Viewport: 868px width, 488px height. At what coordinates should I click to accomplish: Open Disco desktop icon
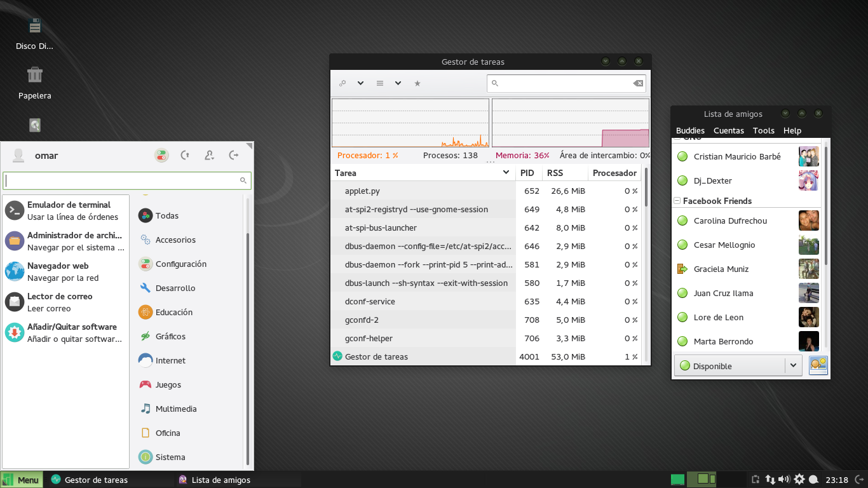point(34,34)
